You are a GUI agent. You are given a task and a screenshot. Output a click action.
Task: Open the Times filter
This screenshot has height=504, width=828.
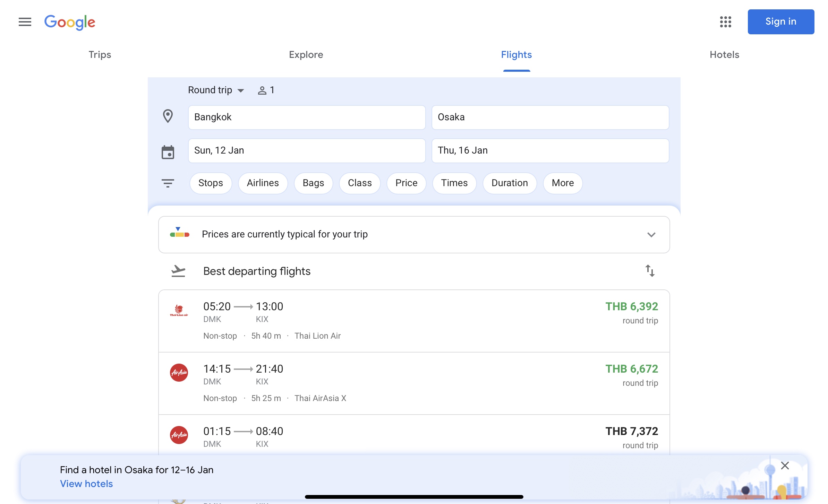click(454, 183)
